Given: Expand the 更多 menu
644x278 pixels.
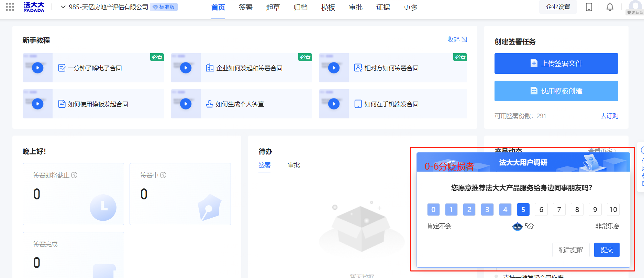Looking at the screenshot, I should (x=411, y=7).
